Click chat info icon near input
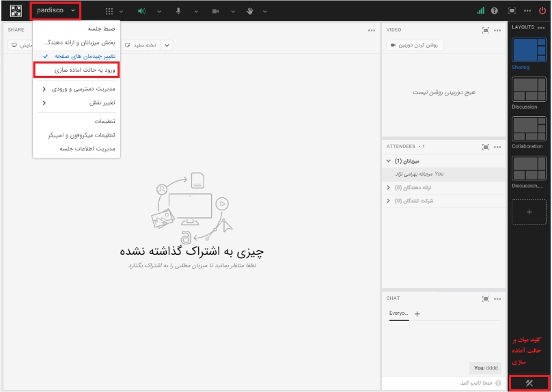 [498, 383]
